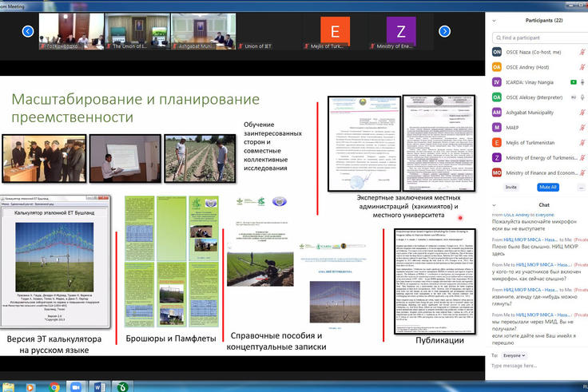Click the Invite button
588x392 pixels.
click(511, 187)
